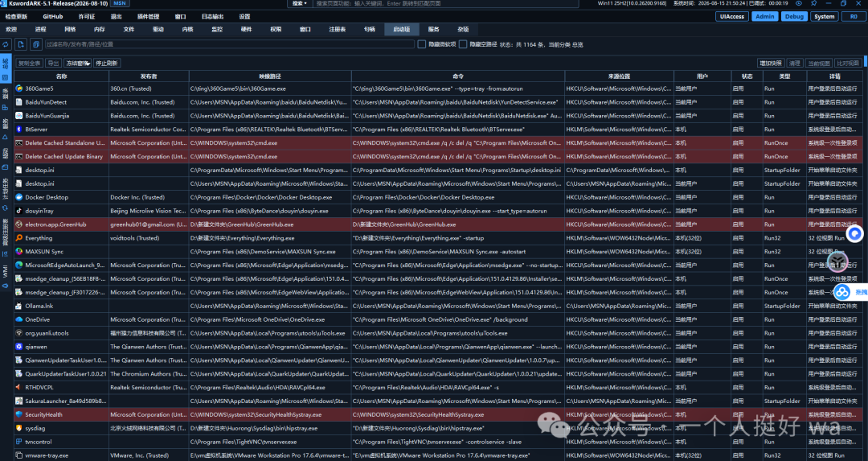Click the floating blue circle widget at right edge

tap(854, 234)
